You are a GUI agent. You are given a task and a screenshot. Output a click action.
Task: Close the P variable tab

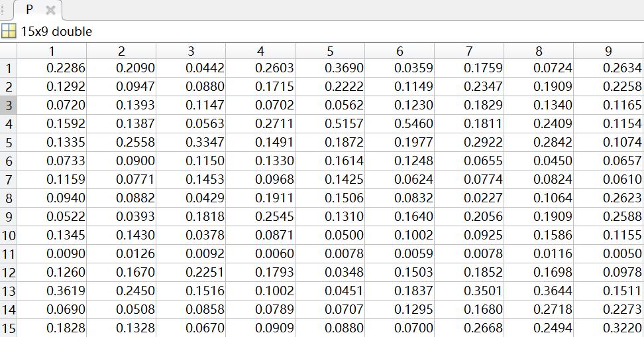pos(50,11)
